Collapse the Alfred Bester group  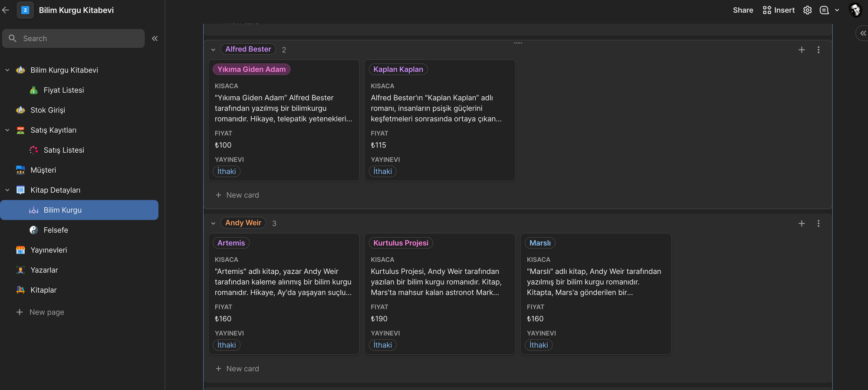213,50
